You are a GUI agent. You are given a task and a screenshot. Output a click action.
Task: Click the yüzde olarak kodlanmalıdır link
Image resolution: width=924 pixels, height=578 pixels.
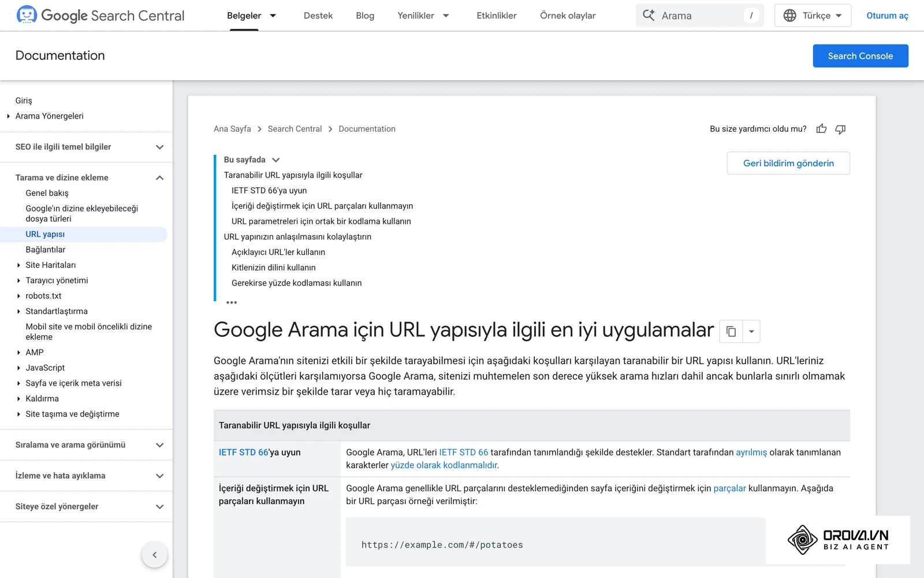click(444, 465)
